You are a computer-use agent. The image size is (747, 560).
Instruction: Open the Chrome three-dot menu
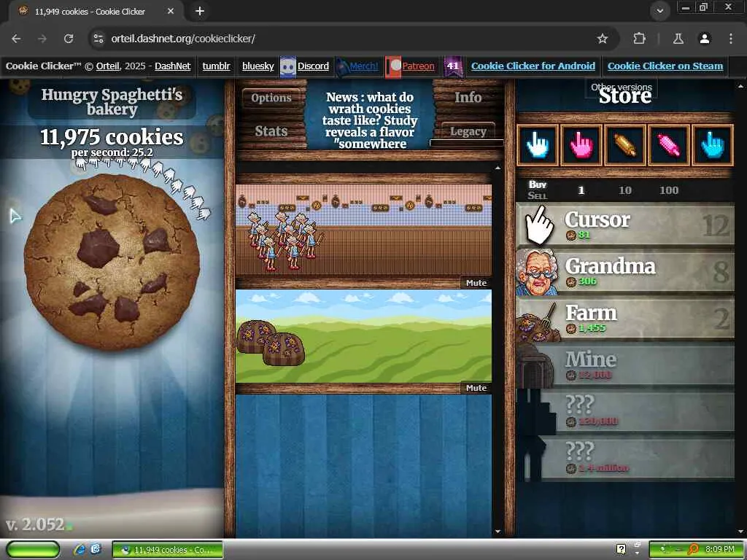[731, 39]
